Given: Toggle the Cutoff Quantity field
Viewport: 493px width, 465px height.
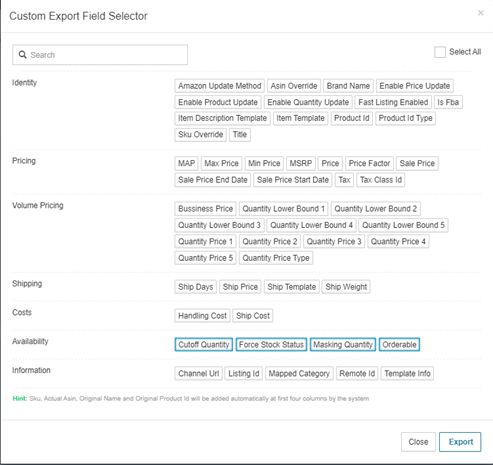Looking at the screenshot, I should [x=203, y=345].
